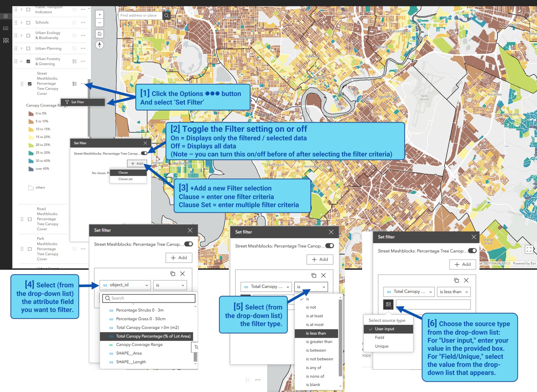The width and height of the screenshot is (537, 392).
Task: Click the map zoom out minus icon
Action: [100, 23]
